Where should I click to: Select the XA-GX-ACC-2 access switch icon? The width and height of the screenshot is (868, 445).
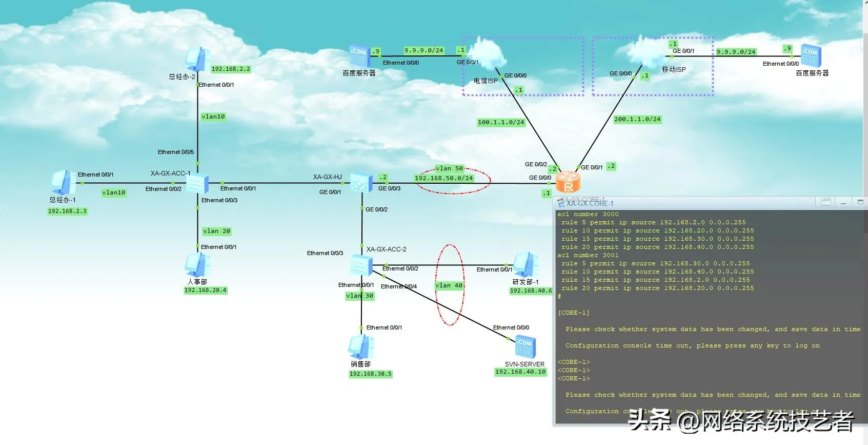click(x=361, y=265)
